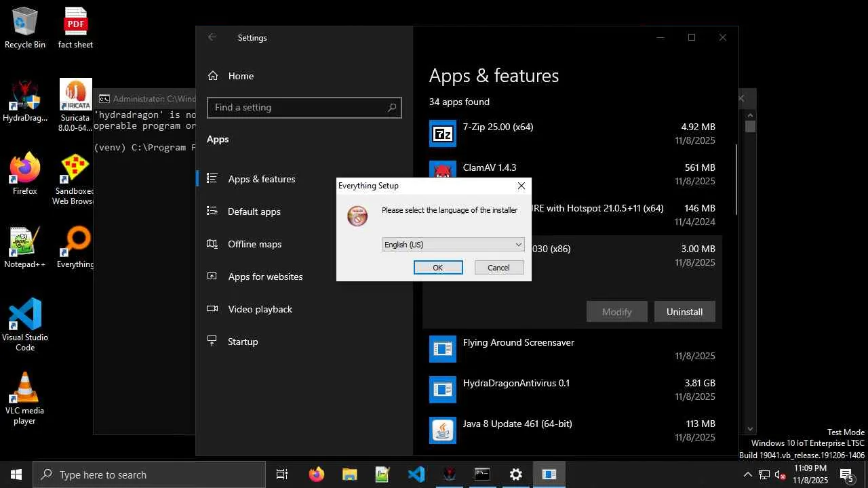The height and width of the screenshot is (488, 868).
Task: Open the taskbar clock and calendar
Action: point(810,474)
